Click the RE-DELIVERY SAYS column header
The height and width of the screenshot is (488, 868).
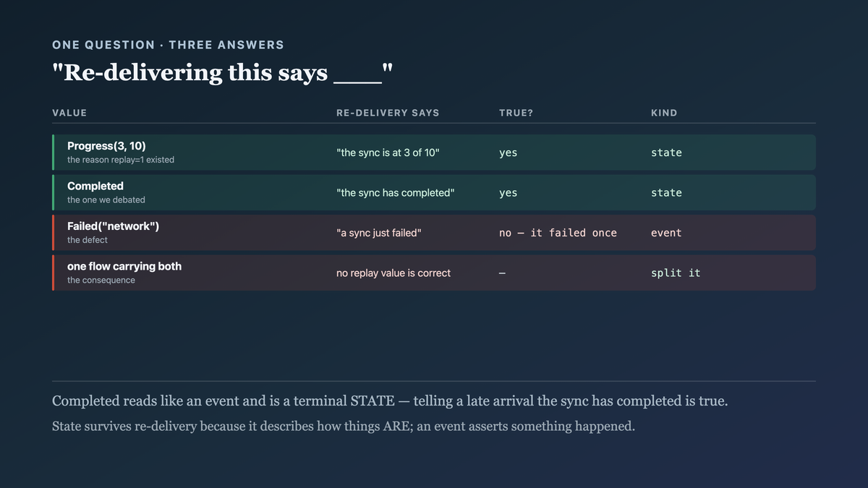click(388, 113)
